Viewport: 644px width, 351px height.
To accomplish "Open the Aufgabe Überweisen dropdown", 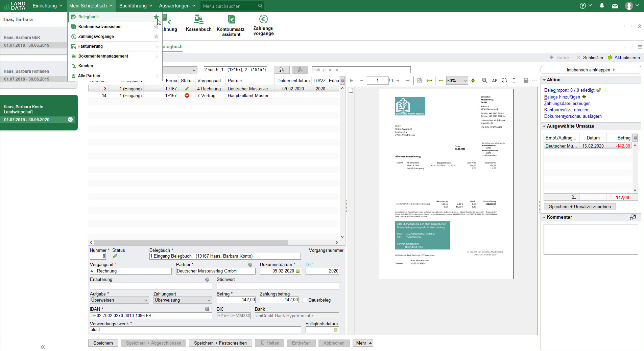I will point(146,300).
